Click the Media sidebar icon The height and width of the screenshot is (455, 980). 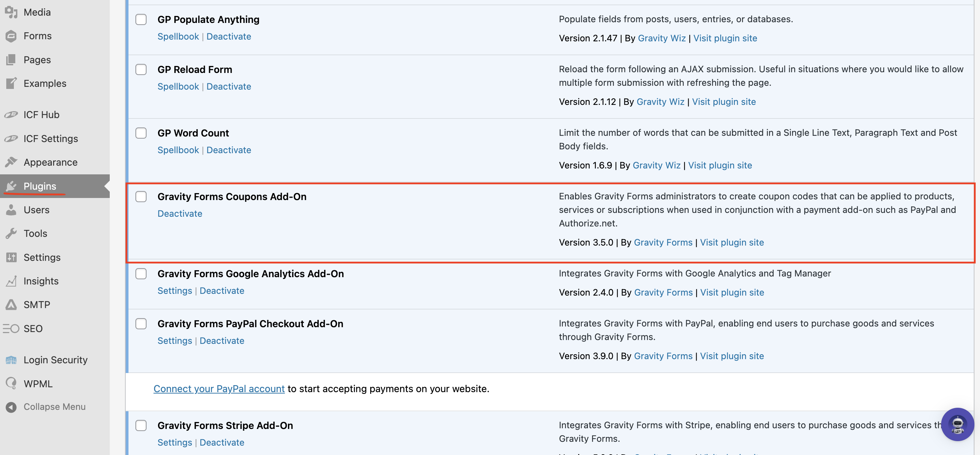[11, 12]
